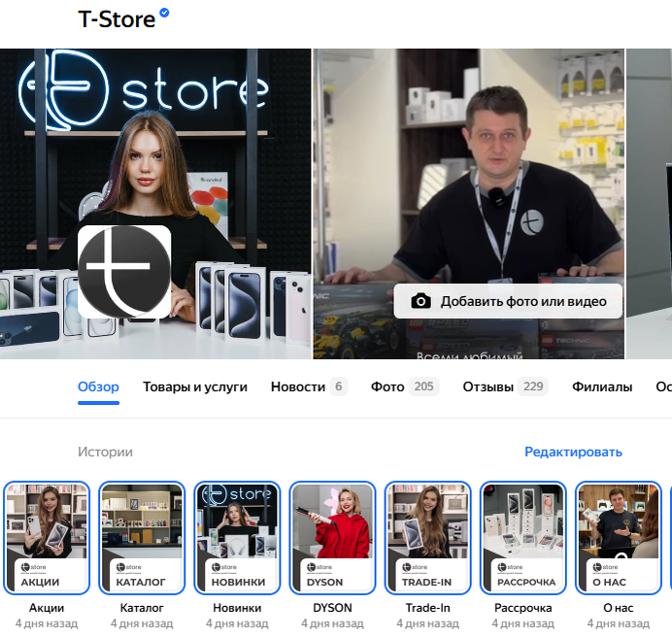Open the 'Каталог' story thumbnail
672x638 pixels.
(x=142, y=538)
